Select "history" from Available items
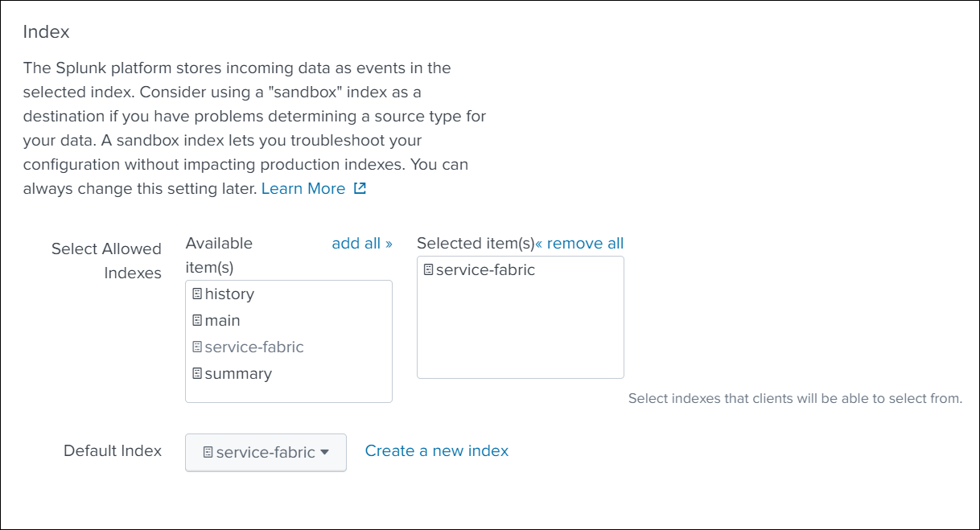The image size is (980, 530). [229, 294]
